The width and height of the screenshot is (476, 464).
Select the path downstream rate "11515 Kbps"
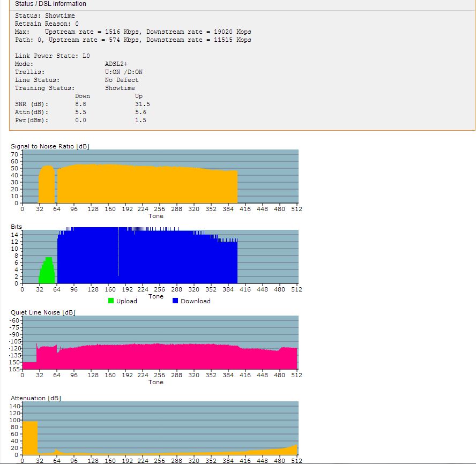point(233,40)
